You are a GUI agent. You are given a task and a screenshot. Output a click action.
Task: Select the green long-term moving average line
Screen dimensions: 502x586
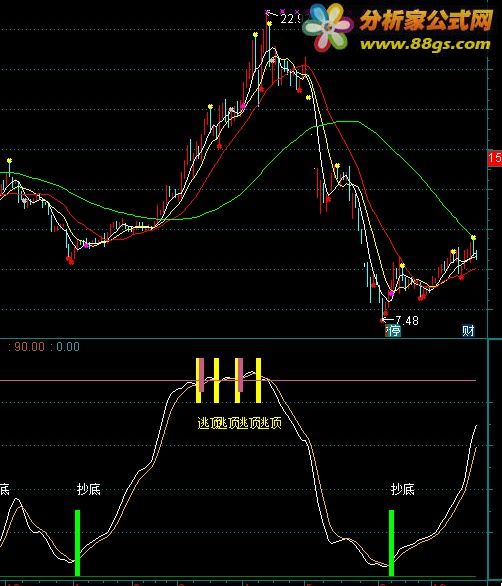coord(239,195)
